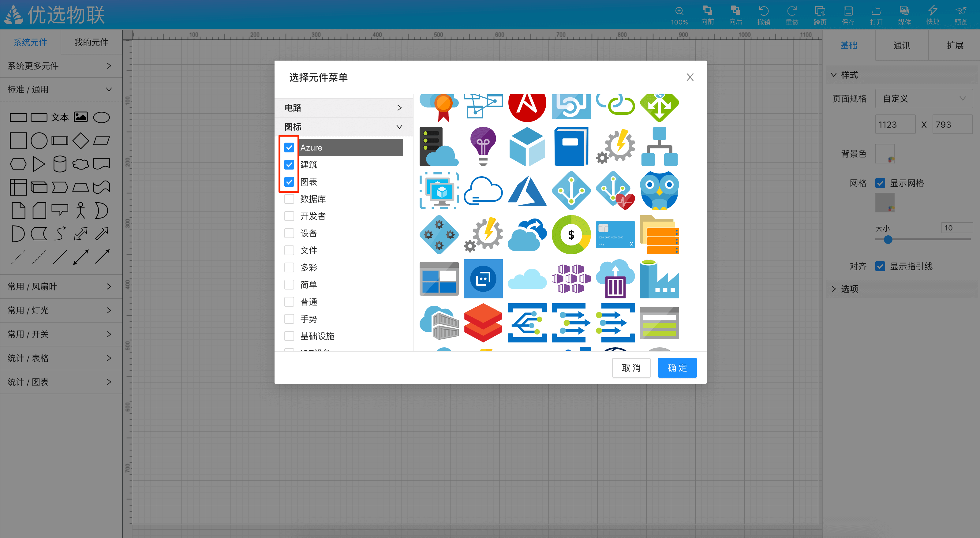980x538 pixels.
Task: Pick the outlined cloud icon
Action: (x=483, y=191)
